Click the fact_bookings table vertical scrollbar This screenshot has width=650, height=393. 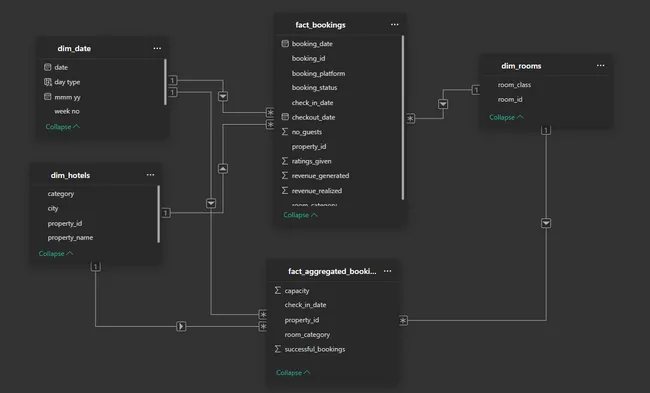point(403,118)
